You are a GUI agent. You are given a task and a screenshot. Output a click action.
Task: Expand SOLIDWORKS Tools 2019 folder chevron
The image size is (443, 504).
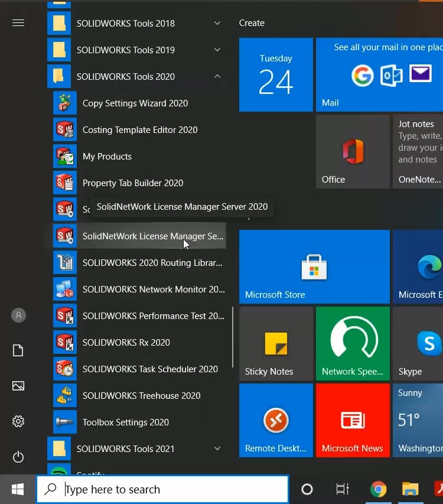coord(217,50)
